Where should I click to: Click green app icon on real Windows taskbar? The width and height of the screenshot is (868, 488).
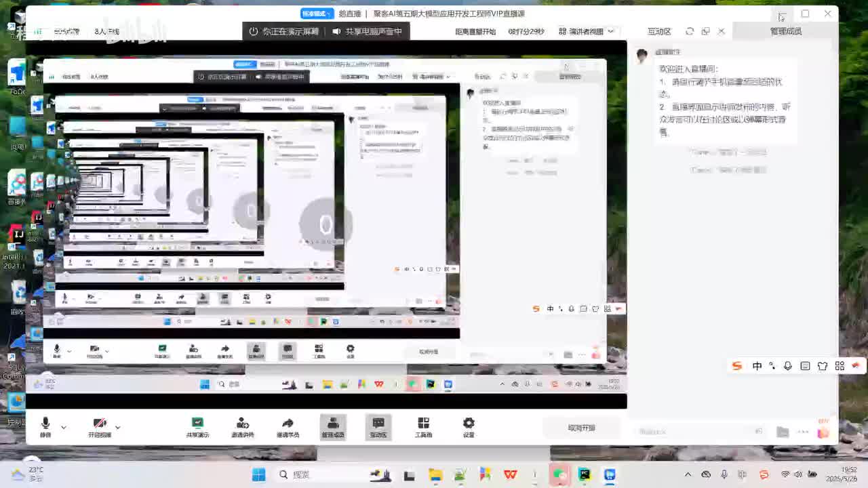pos(559,474)
